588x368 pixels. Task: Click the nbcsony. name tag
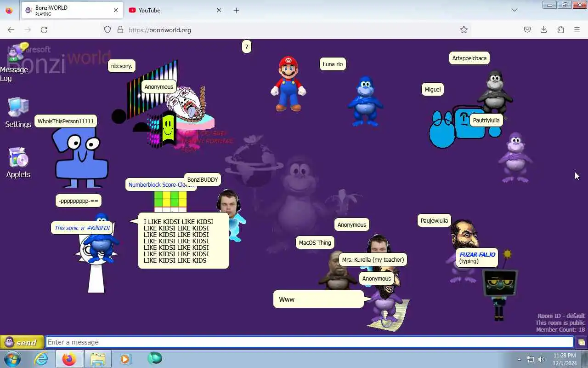coord(122,66)
